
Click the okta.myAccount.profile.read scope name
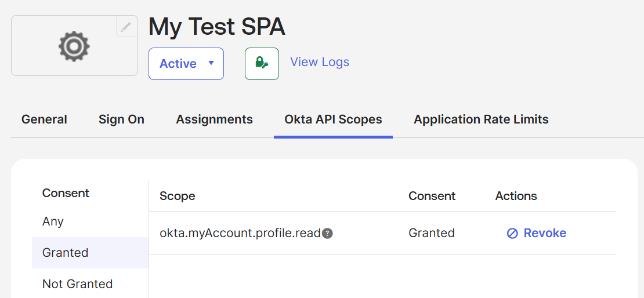[240, 233]
